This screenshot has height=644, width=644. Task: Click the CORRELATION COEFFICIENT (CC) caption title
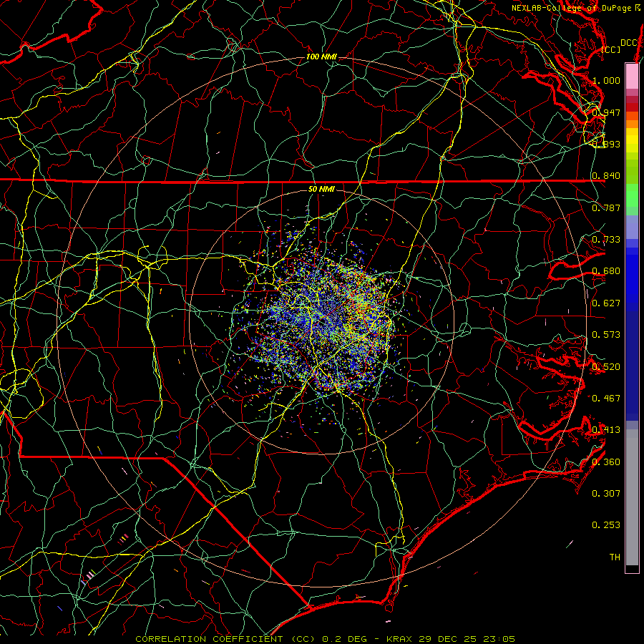pos(225,639)
